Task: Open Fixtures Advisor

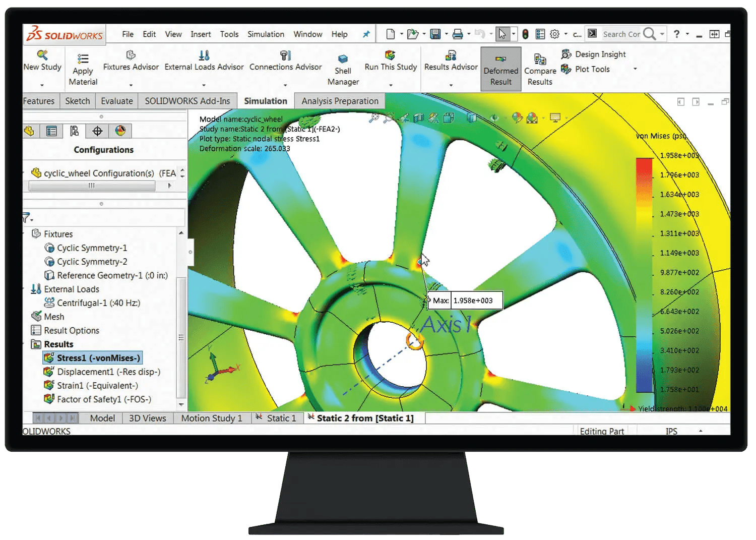Action: coord(131,61)
